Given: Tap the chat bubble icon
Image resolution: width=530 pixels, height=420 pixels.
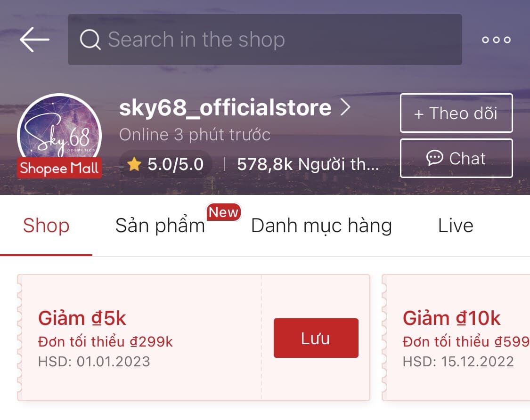Looking at the screenshot, I should (434, 158).
